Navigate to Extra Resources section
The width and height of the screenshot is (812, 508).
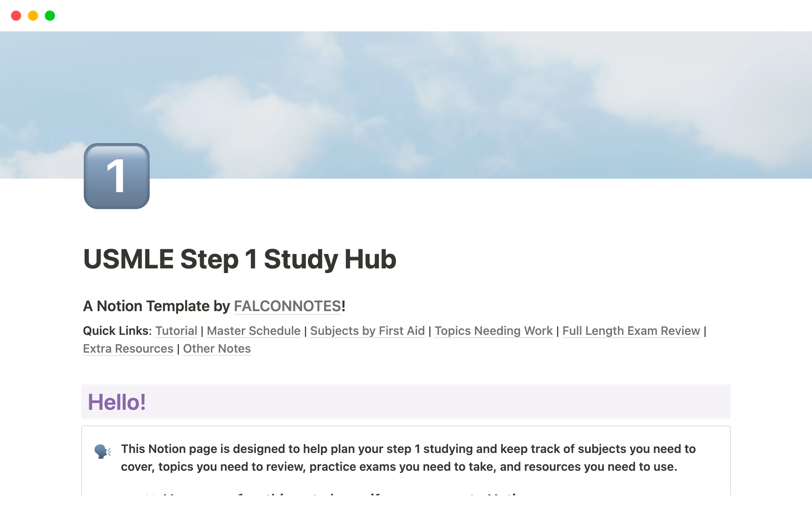[x=127, y=348]
